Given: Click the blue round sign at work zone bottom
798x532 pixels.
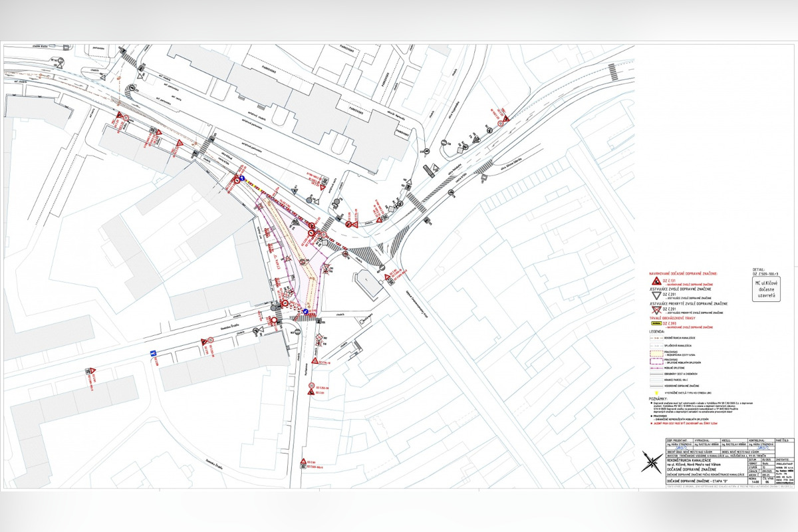Looking at the screenshot, I should [305, 311].
